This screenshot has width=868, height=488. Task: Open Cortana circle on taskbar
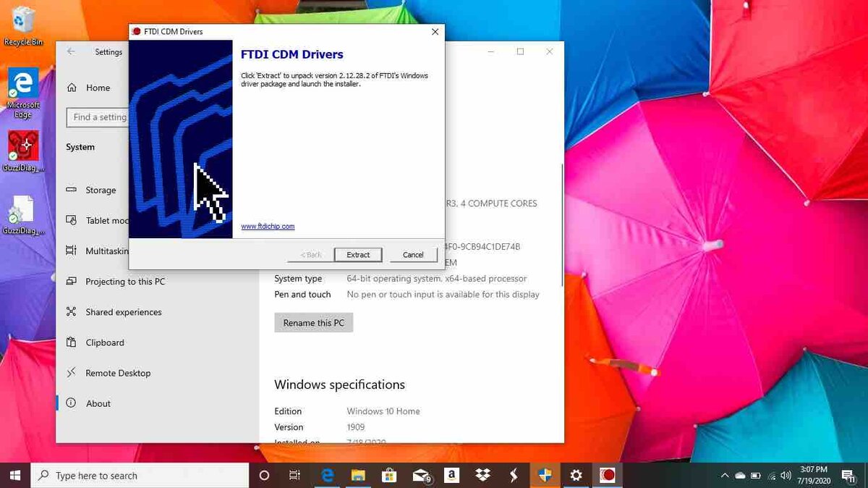point(264,476)
